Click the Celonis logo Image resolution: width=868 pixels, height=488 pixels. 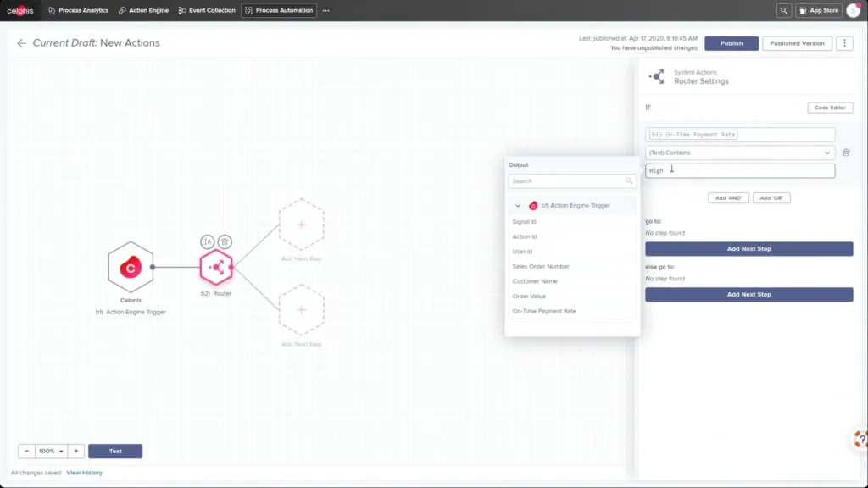tap(20, 10)
